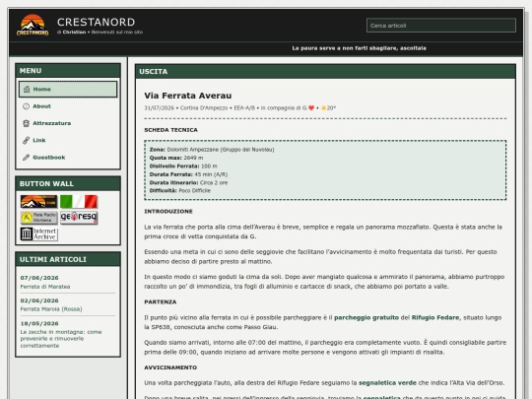
Task: Click the Quota max 2649 m line
Action: 176,158
